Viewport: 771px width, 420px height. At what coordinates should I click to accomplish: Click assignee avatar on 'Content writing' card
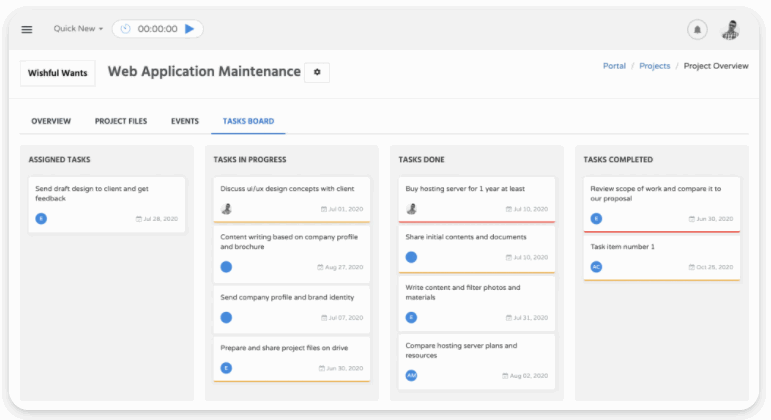pos(226,267)
